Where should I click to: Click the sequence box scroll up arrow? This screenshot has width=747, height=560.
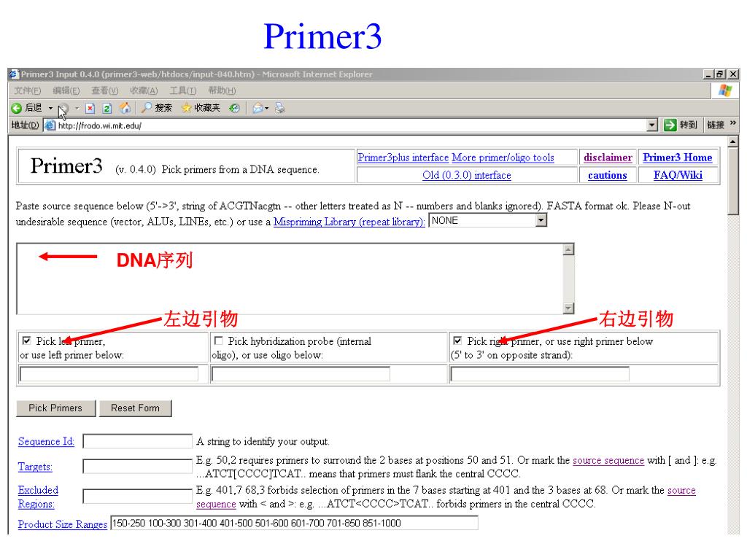click(x=568, y=249)
